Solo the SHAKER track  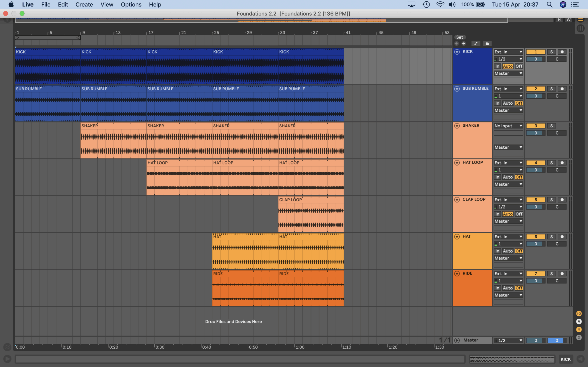(x=551, y=126)
